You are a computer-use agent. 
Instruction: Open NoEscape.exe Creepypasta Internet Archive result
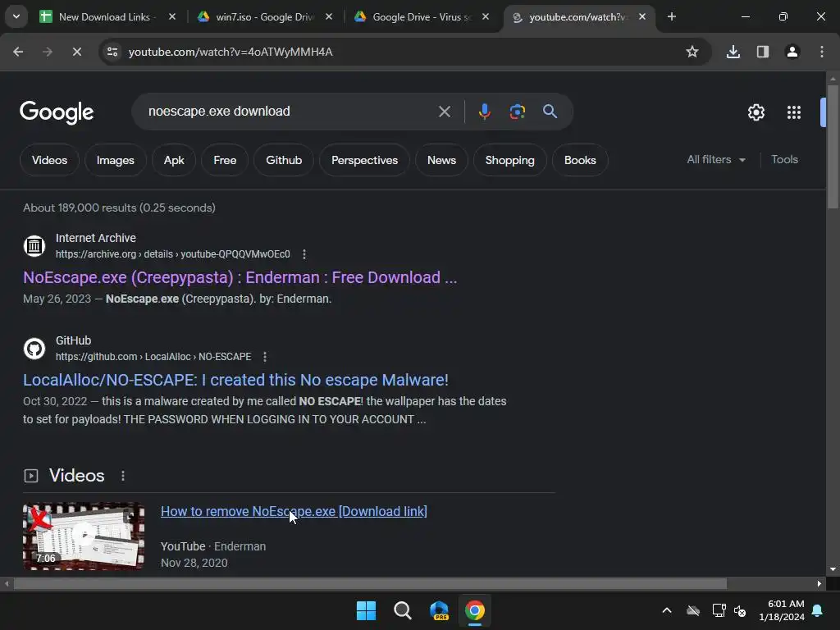[x=240, y=277]
